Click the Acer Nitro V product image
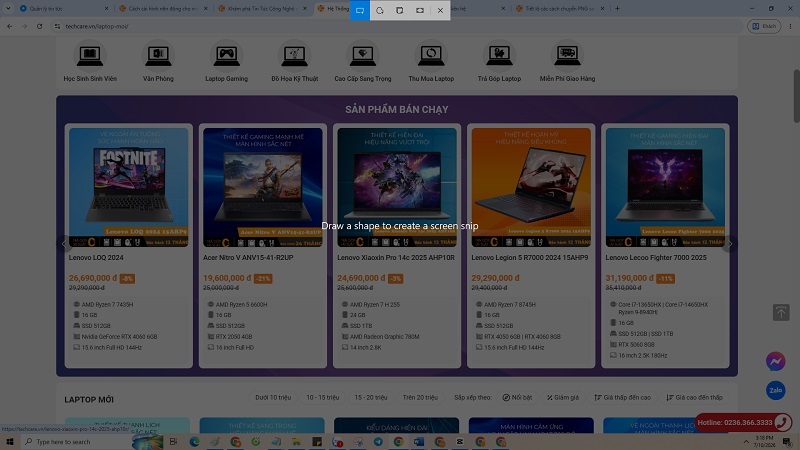This screenshot has height=450, width=800. 263,187
